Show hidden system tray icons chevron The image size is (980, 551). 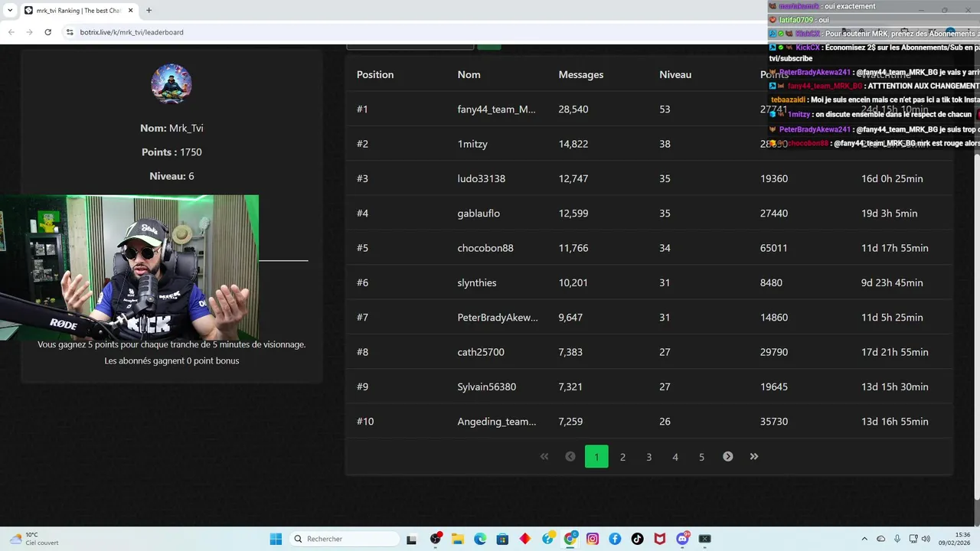click(864, 539)
